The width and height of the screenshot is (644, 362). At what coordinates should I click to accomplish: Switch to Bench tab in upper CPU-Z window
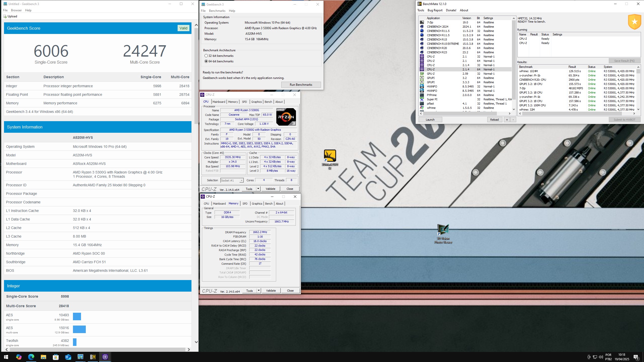pos(268,102)
